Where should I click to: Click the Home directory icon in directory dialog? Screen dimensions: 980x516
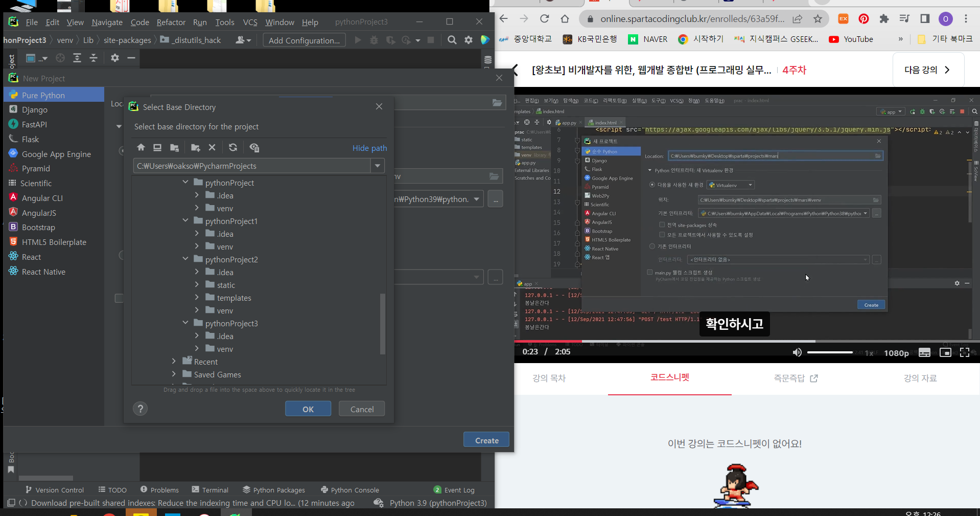[141, 147]
